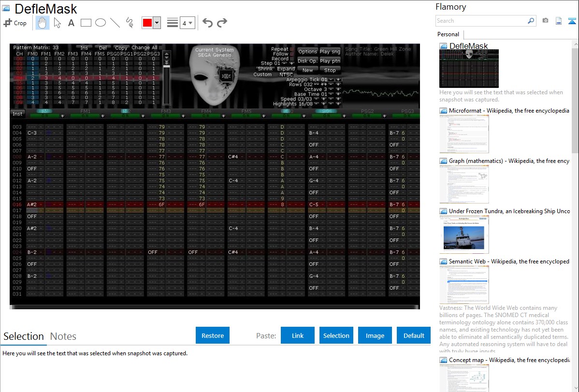Click the C-3 note in row 004
Viewport: 579px width, 392px height.
point(32,133)
